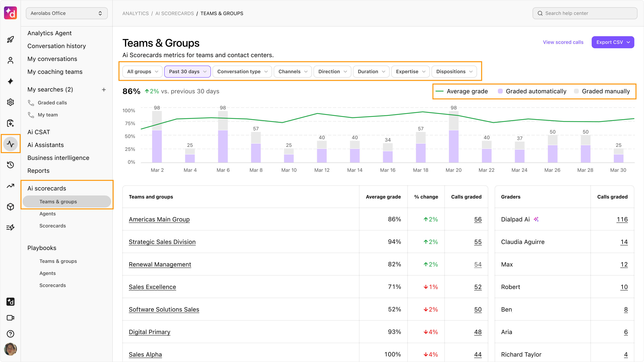Toggle the Graded automatically legend swatch
This screenshot has width=644, height=362.
(x=500, y=91)
